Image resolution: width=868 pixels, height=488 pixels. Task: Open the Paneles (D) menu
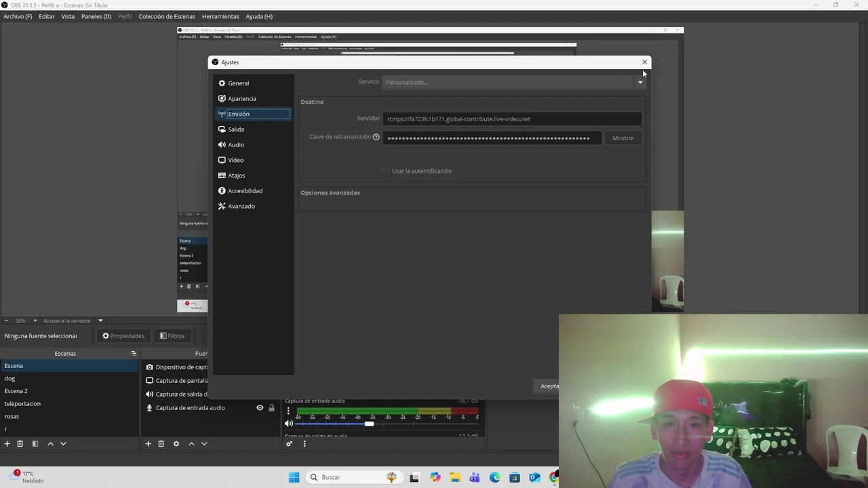coord(96,16)
